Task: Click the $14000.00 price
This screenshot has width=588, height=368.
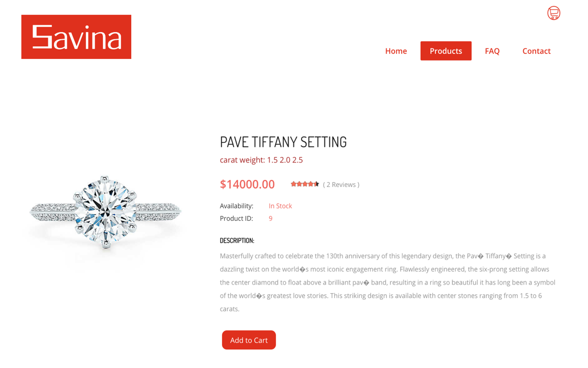Action: coord(247,184)
